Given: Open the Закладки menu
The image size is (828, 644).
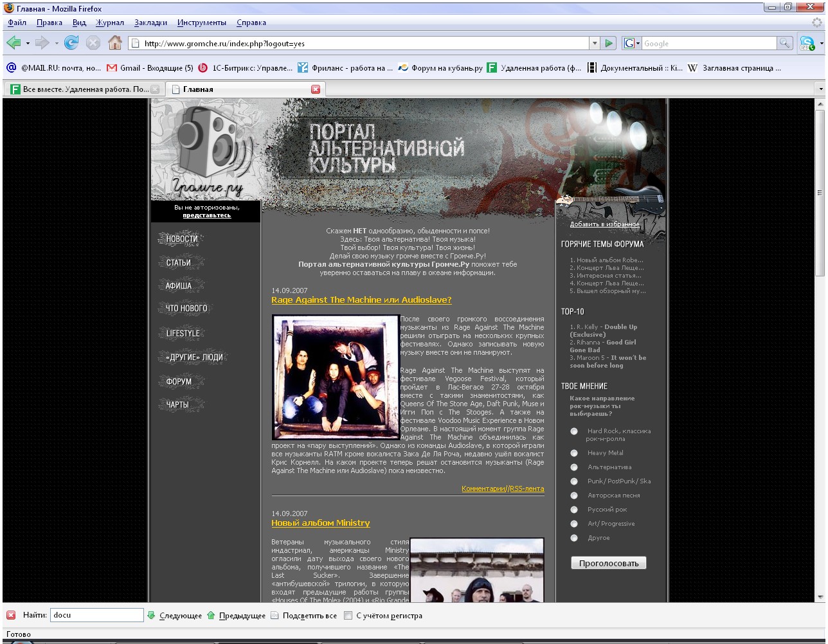Looking at the screenshot, I should [x=150, y=22].
